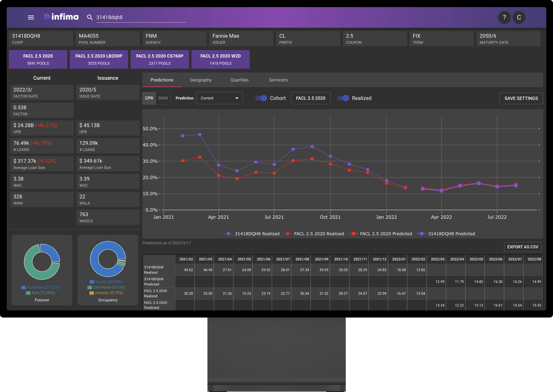Image resolution: width=553 pixels, height=392 pixels.
Task: Open the Prediction Current dropdown
Action: (219, 98)
